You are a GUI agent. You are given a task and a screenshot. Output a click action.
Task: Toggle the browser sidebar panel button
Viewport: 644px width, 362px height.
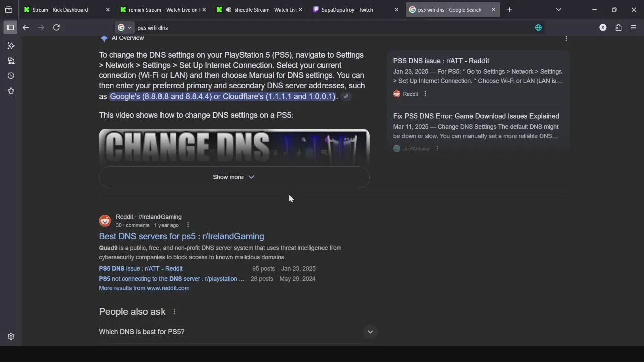point(10,27)
